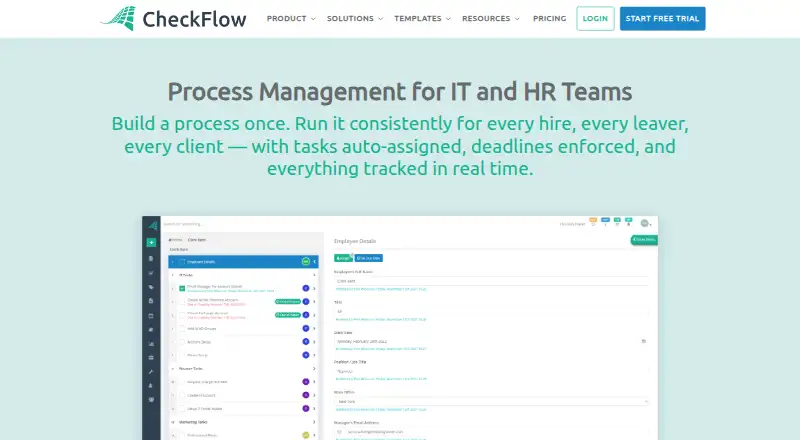The image size is (800, 440).
Task: Click the green plus icon in preview sidebar
Action: pos(151,242)
